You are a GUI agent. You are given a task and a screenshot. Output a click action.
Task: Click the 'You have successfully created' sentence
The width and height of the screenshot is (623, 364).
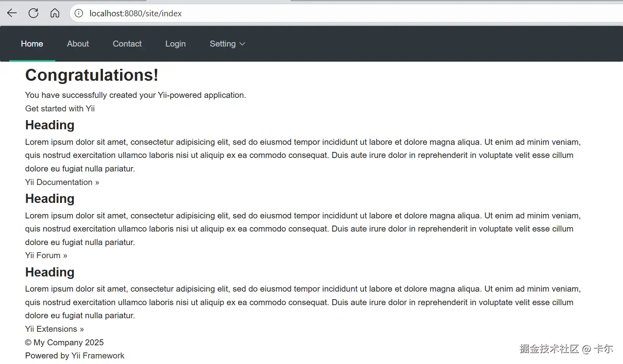pyautogui.click(x=136, y=95)
